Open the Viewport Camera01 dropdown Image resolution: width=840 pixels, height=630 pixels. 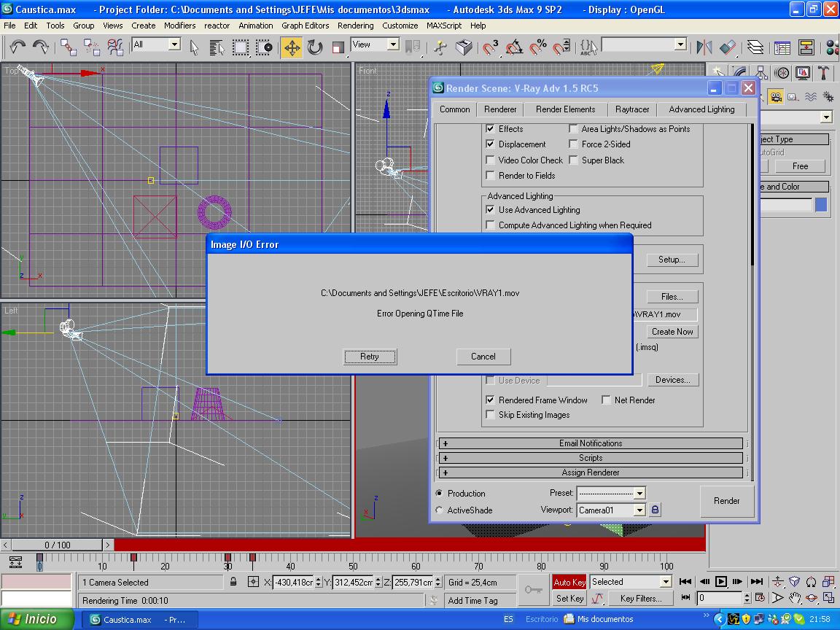pos(639,510)
